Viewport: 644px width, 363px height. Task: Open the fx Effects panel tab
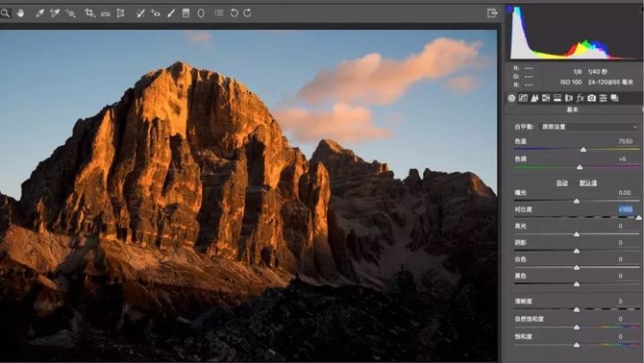581,98
